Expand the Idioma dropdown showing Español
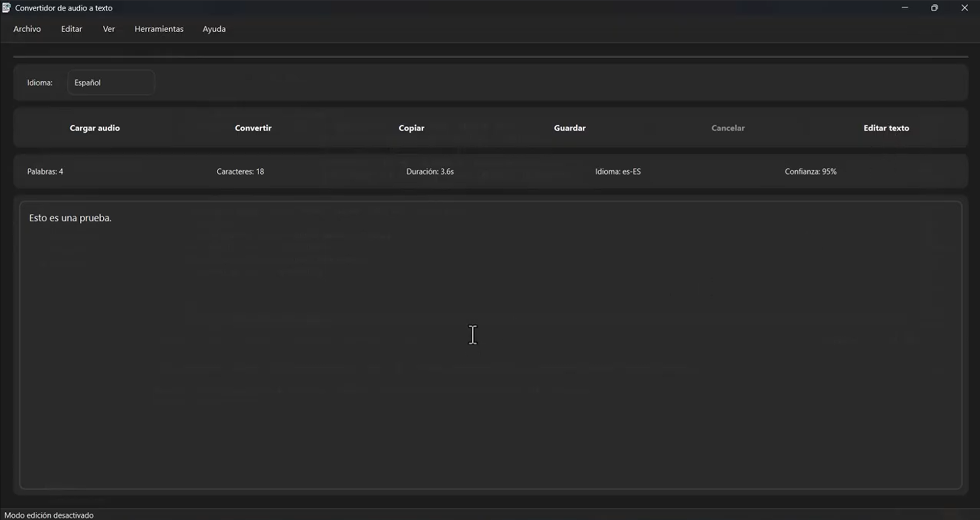 (x=111, y=82)
